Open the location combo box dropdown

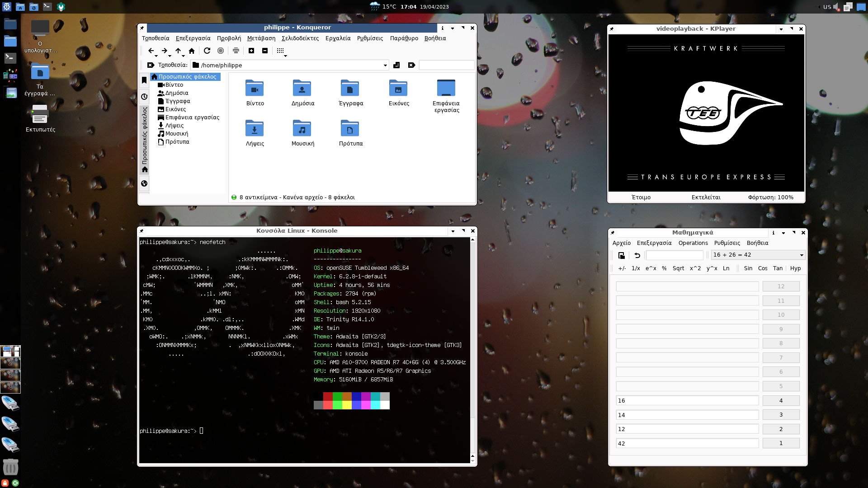(385, 66)
